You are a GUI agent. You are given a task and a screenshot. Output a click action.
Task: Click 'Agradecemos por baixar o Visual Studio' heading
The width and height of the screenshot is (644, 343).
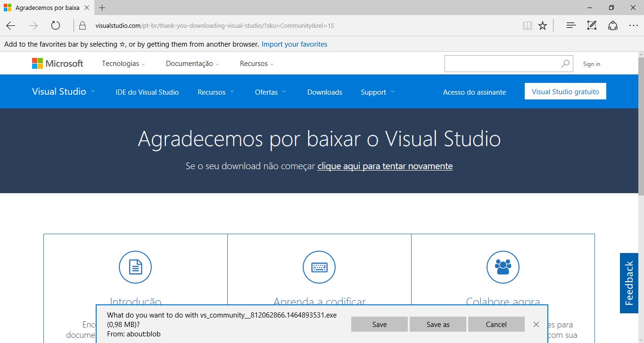tap(319, 139)
